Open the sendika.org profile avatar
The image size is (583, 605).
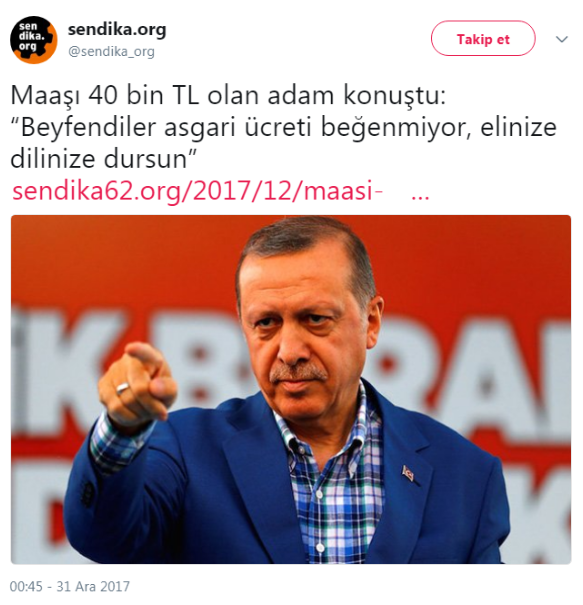[x=34, y=39]
